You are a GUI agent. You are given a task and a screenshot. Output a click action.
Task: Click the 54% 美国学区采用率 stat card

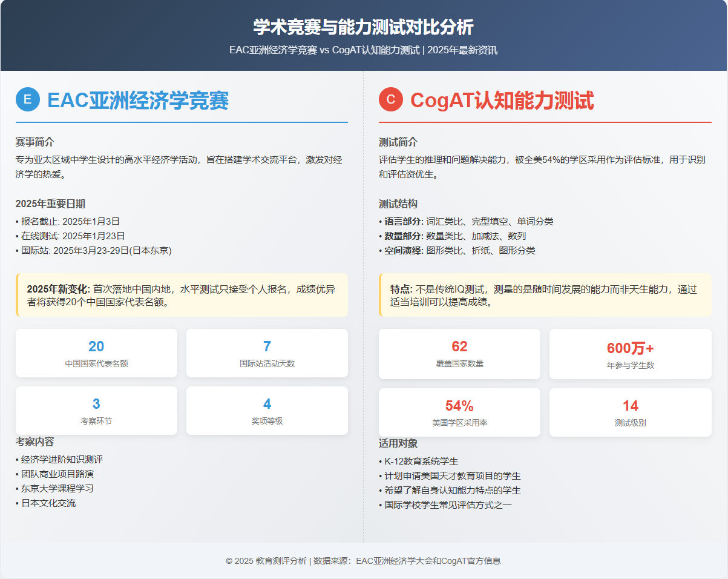460,412
